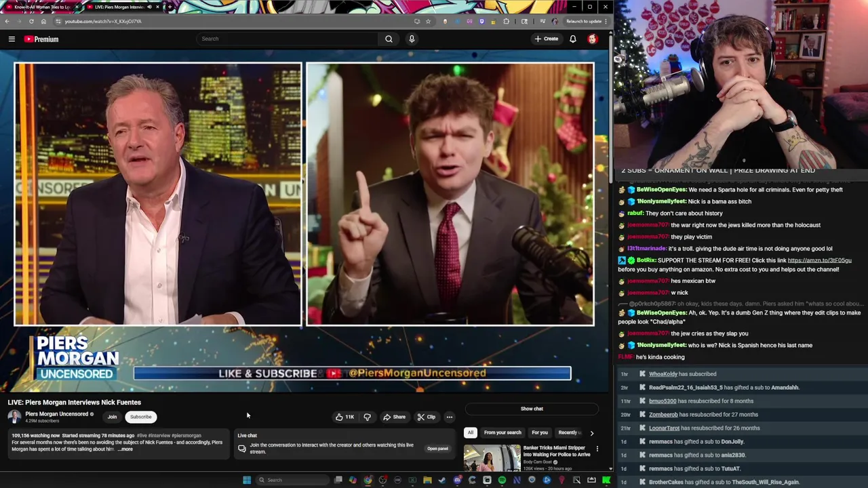Click the address bar URL
The height and width of the screenshot is (488, 868).
tap(103, 21)
